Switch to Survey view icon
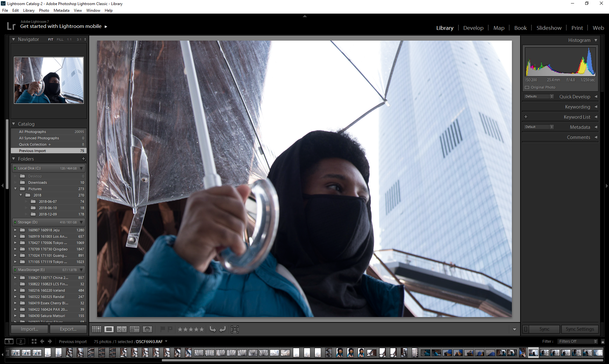 pos(135,329)
